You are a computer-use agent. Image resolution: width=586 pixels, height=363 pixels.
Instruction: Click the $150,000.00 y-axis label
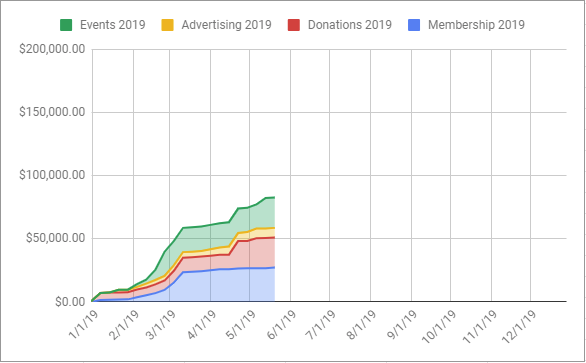tap(52, 112)
